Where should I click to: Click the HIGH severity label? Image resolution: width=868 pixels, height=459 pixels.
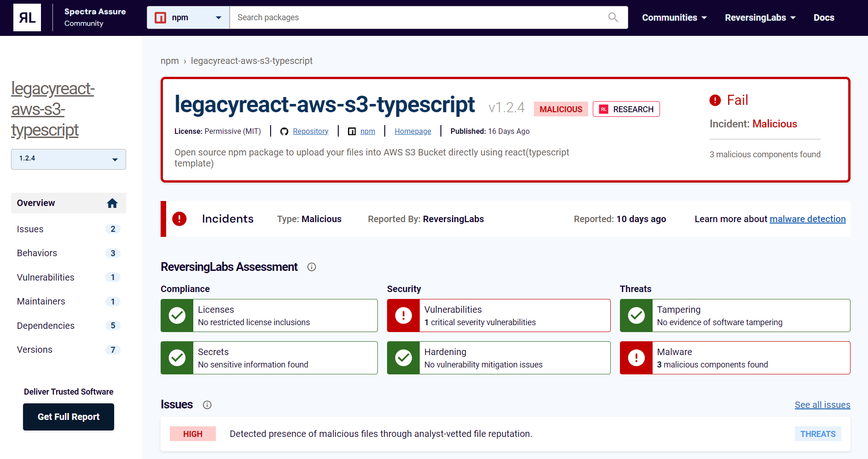(193, 434)
